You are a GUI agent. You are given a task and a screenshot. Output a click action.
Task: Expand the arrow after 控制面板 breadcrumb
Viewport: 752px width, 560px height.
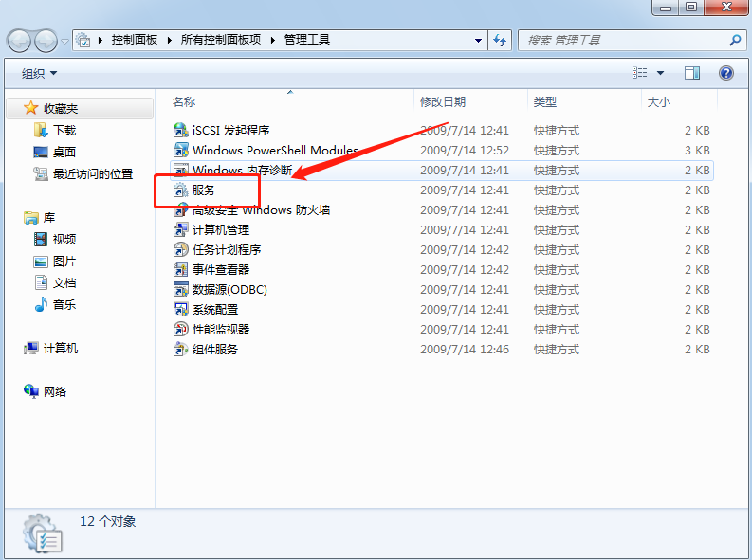pyautogui.click(x=170, y=40)
